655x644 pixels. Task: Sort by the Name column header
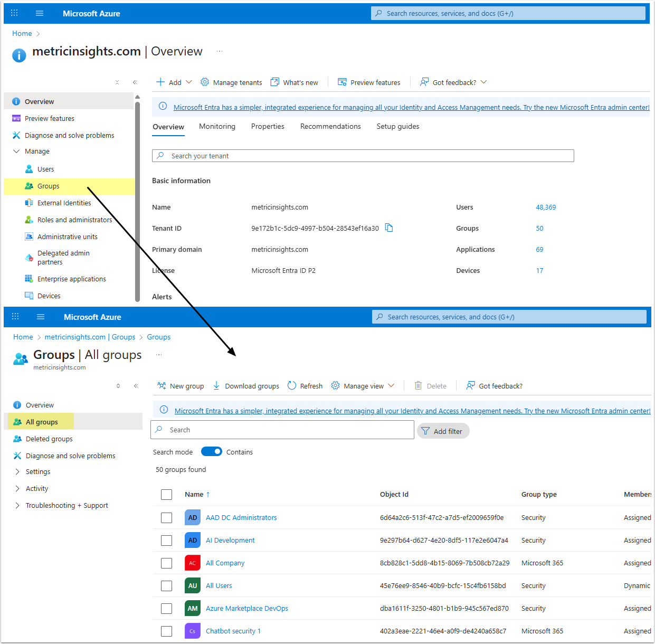tap(197, 495)
